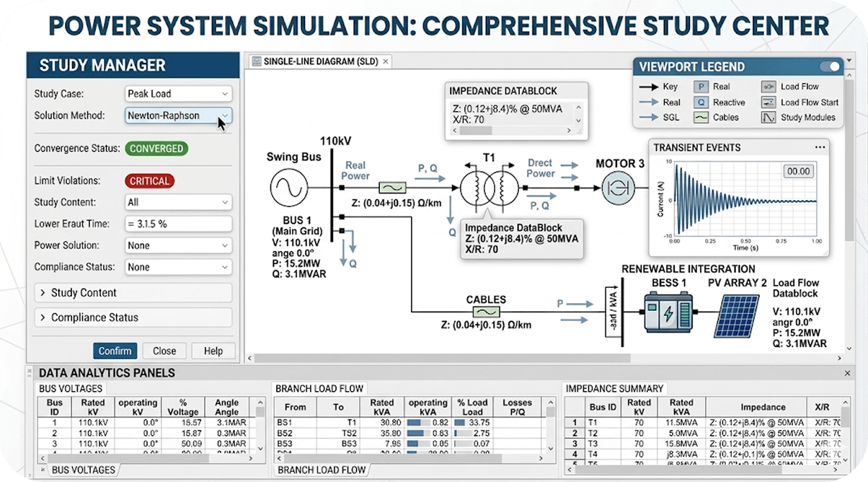868x482 pixels.
Task: Click the TS2 destination cell in Branch Load Flow
Action: coord(338,434)
